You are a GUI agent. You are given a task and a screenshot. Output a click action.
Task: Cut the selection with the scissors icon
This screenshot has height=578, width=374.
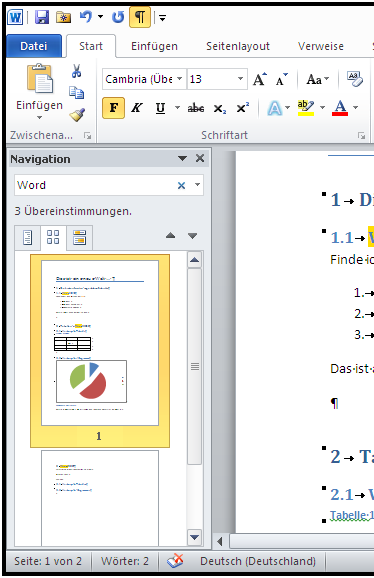click(77, 71)
